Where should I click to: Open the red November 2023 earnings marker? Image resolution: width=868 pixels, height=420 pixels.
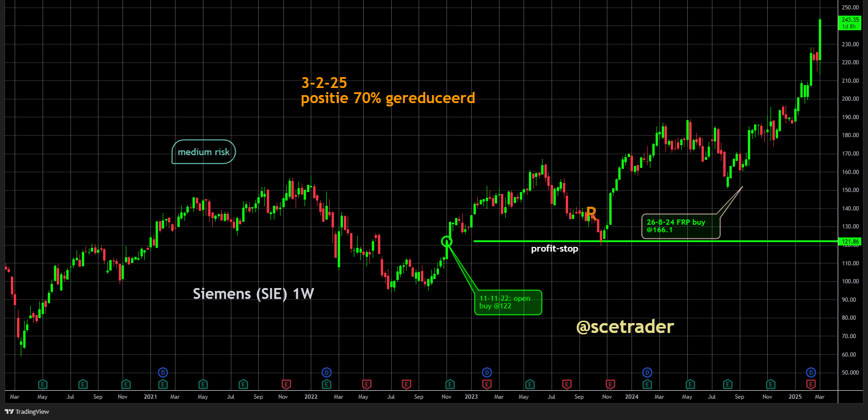click(x=610, y=384)
